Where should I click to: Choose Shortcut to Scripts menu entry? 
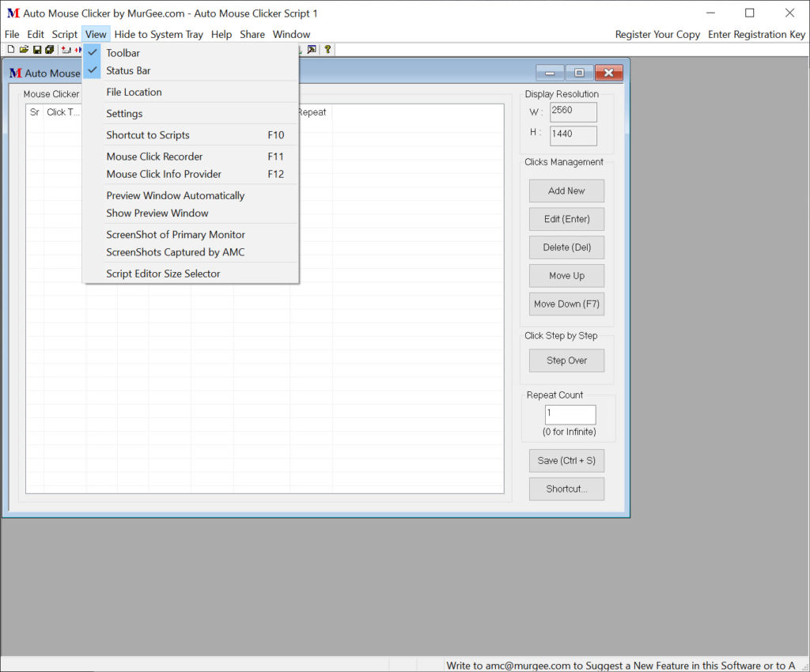[191, 134]
